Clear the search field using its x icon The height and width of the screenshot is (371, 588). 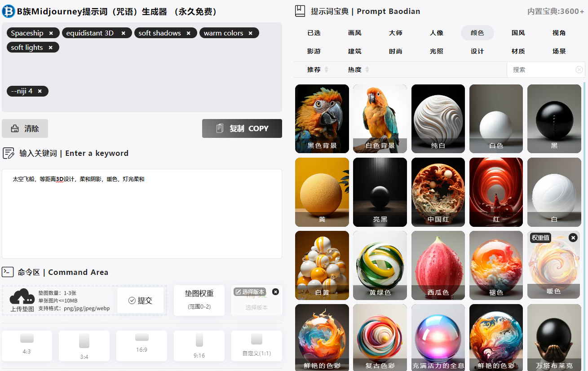click(x=579, y=70)
